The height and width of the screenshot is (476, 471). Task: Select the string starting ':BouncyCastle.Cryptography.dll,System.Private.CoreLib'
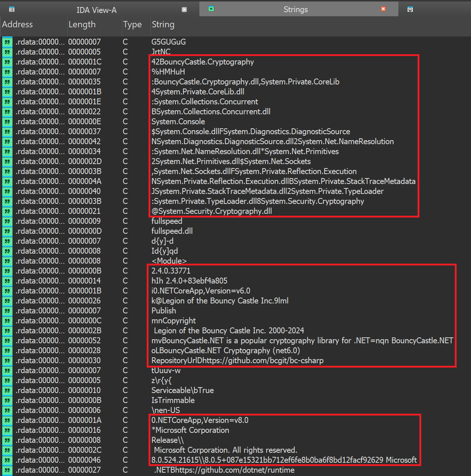click(245, 82)
